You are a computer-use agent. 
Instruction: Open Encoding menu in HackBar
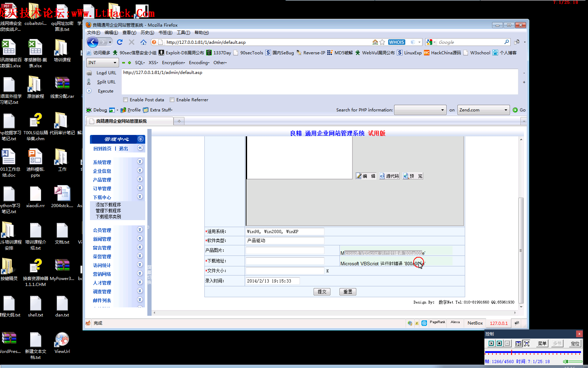point(199,63)
